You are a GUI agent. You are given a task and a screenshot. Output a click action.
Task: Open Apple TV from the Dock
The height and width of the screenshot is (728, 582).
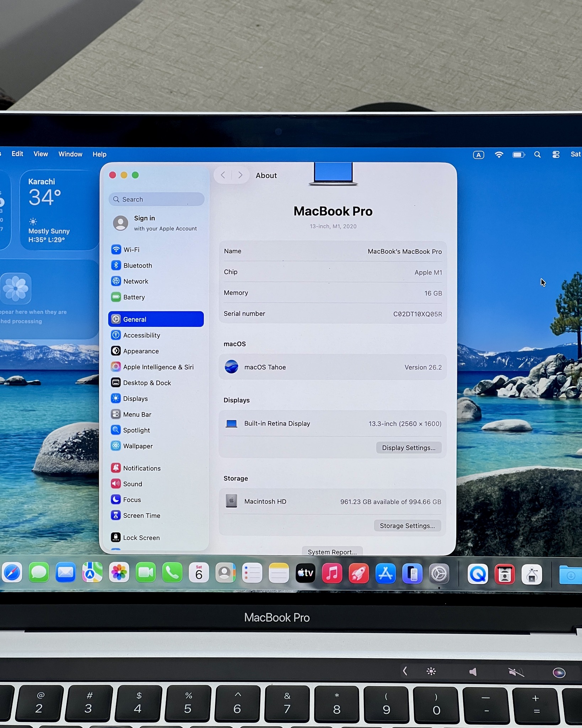pyautogui.click(x=306, y=573)
